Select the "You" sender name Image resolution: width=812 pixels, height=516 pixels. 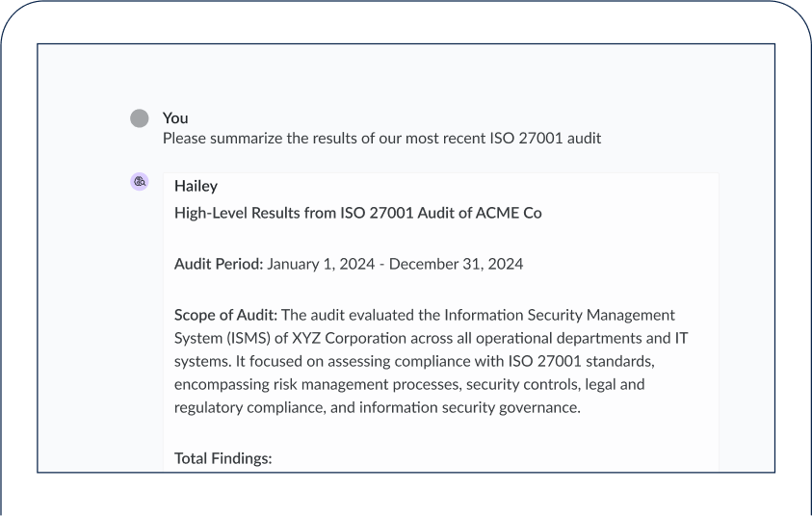point(175,118)
